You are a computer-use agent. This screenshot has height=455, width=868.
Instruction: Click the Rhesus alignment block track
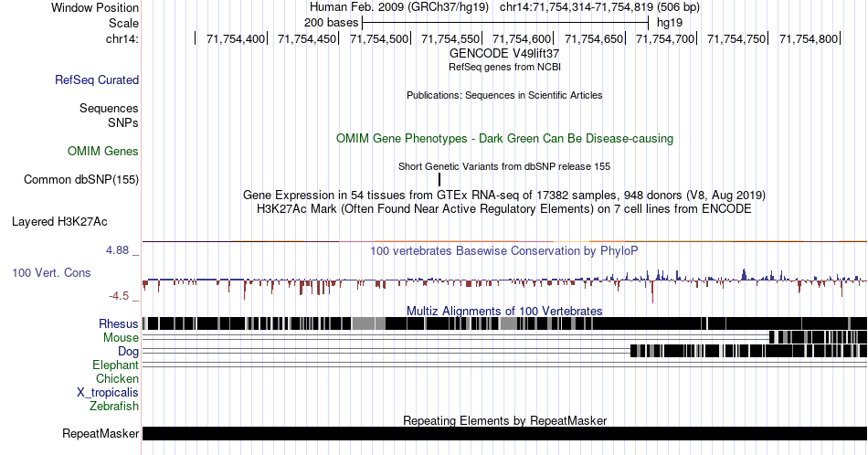[504, 323]
